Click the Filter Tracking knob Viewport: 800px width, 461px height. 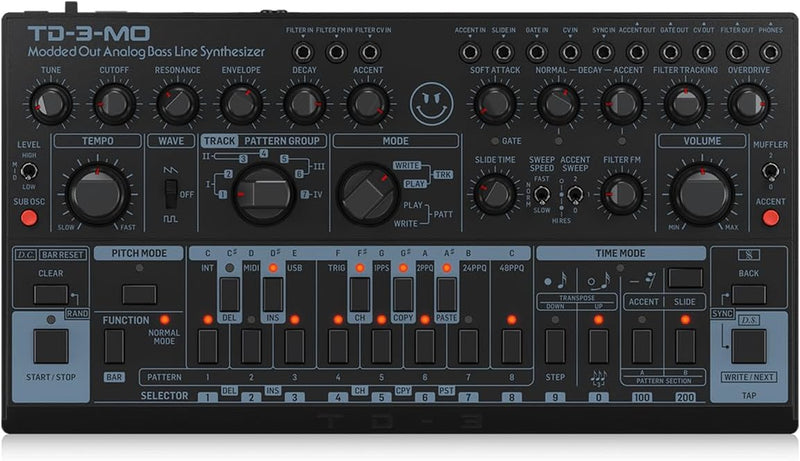[685, 104]
